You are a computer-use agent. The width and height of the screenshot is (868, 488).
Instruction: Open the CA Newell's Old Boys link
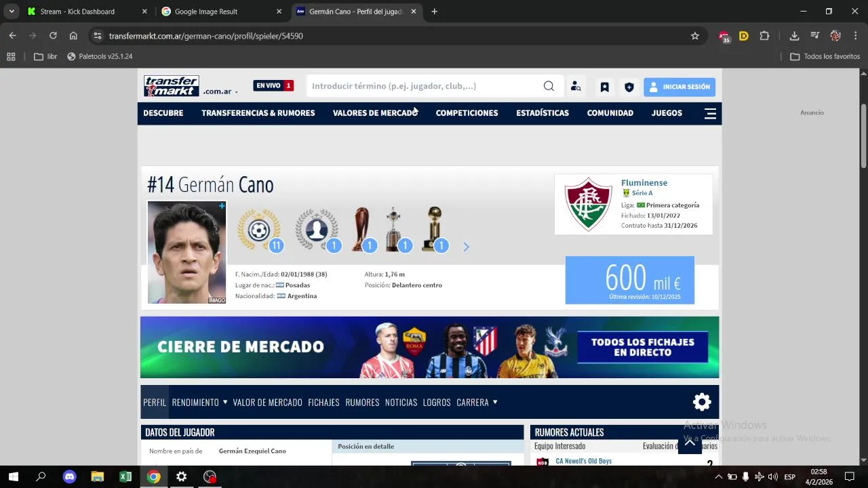(584, 461)
